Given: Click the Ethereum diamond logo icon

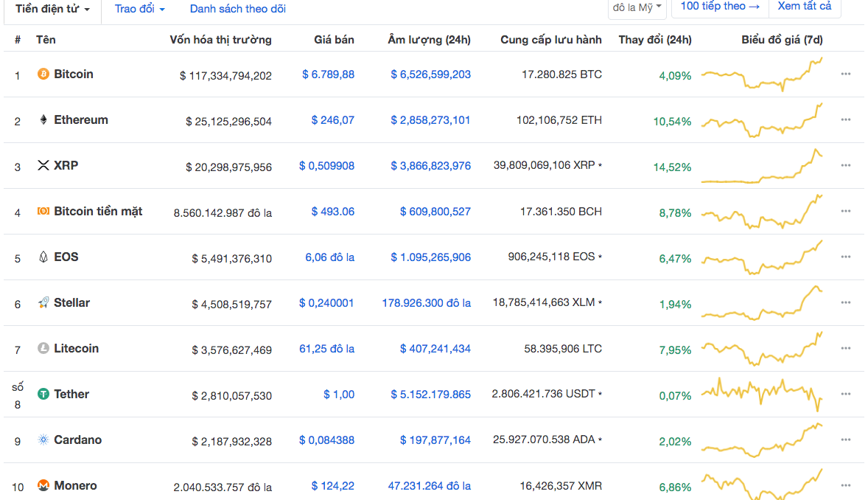Looking at the screenshot, I should (x=43, y=119).
